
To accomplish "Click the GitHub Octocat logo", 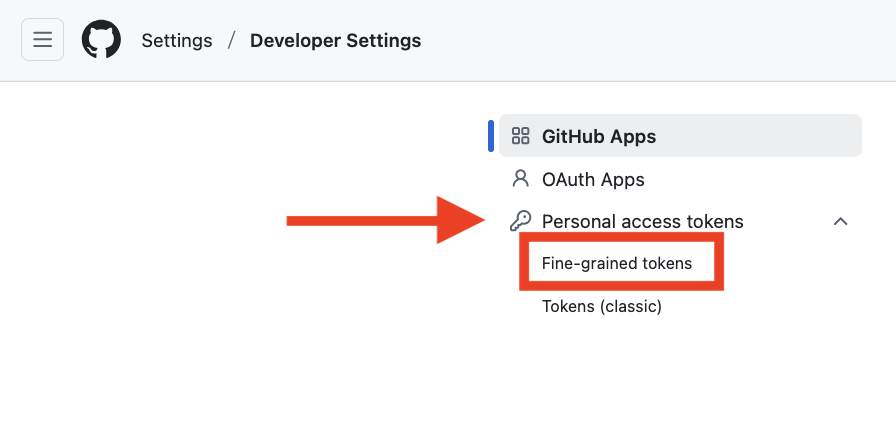I will click(x=101, y=39).
